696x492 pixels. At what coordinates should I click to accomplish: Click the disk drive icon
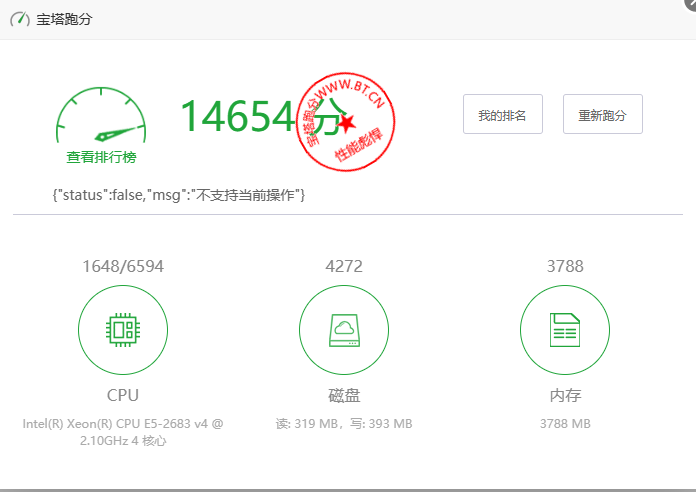click(344, 330)
